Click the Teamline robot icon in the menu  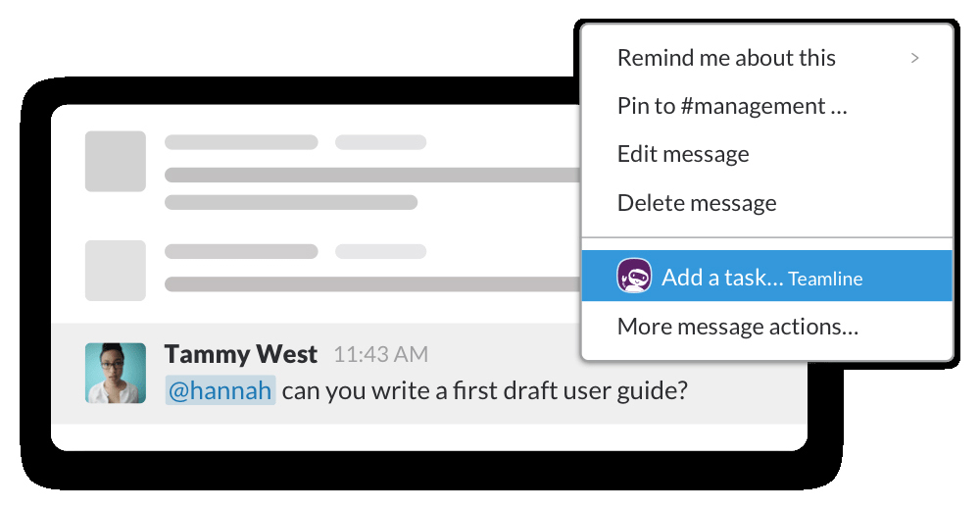tap(634, 277)
